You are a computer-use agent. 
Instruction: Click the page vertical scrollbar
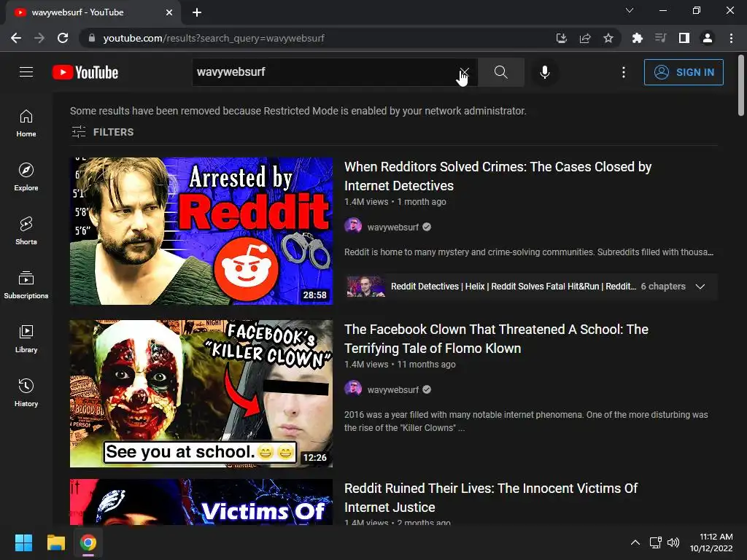coord(741,86)
